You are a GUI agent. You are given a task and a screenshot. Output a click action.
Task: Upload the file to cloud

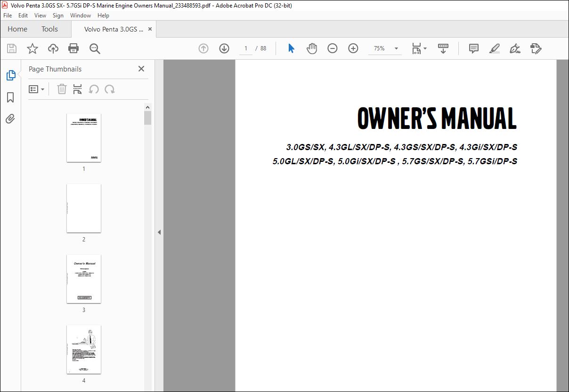click(53, 48)
